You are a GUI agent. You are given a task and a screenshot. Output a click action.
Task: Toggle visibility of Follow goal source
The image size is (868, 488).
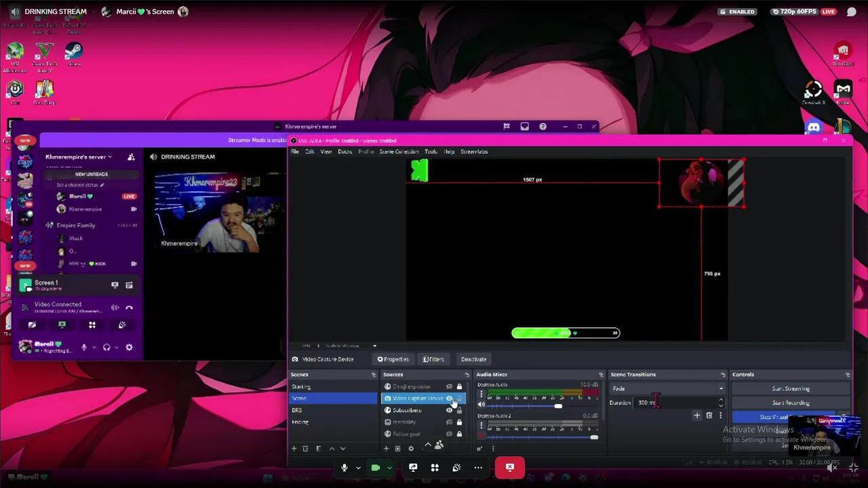tap(449, 434)
